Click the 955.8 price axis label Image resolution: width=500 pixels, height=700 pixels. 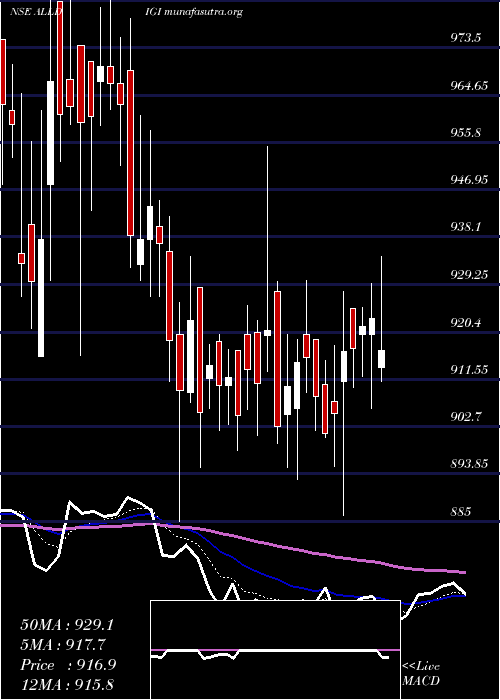coord(465,133)
